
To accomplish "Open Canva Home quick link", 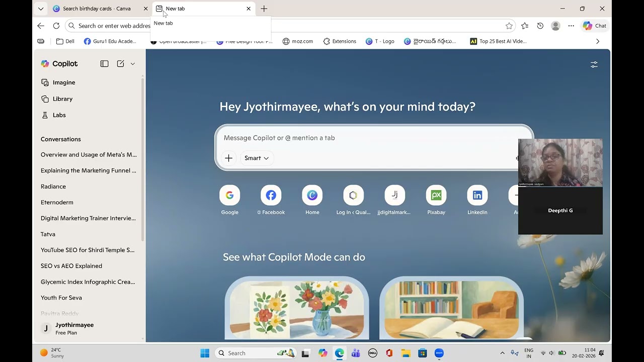I will pyautogui.click(x=312, y=200).
